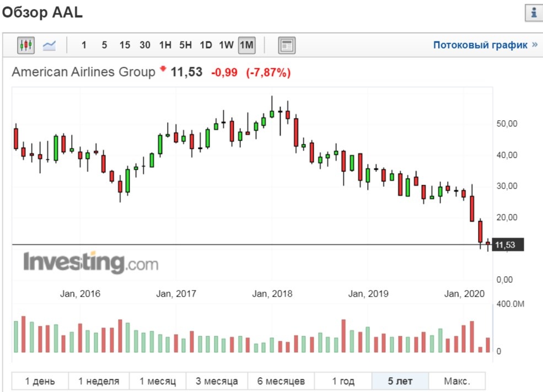Switch to line chart type
This screenshot has height=392, width=543.
click(49, 45)
